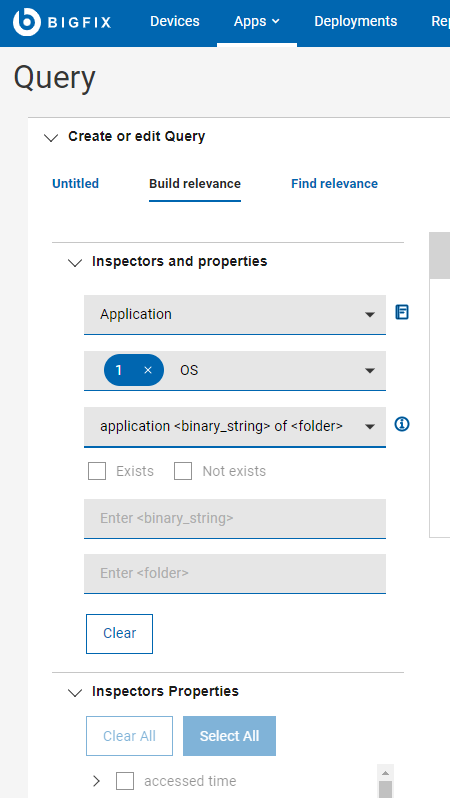Click the BigFix logo icon
This screenshot has width=450, height=798.
[26, 22]
